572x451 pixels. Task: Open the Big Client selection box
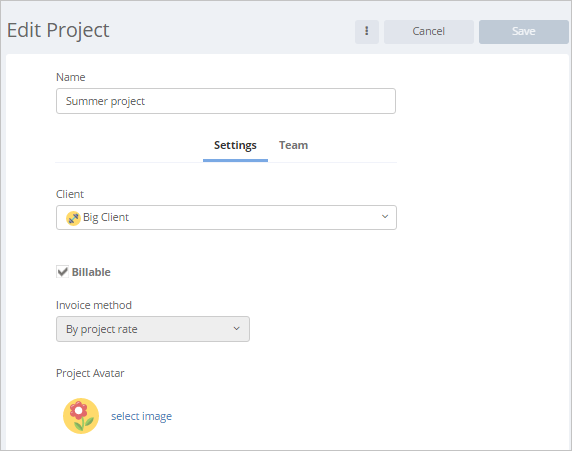coord(226,217)
